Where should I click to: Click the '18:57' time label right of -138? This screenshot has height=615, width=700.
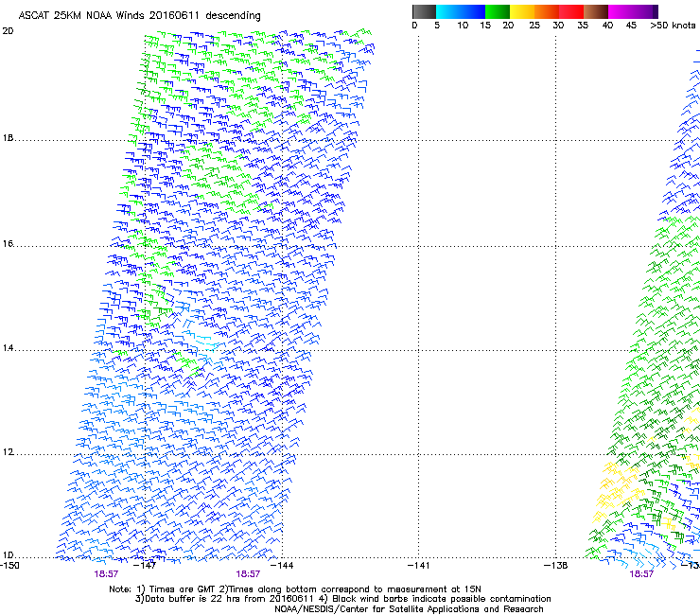(641, 574)
